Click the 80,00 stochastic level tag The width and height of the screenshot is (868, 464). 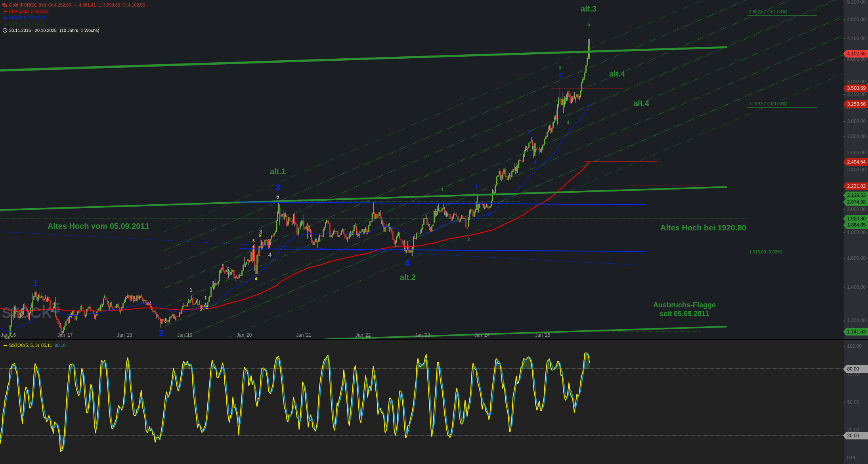click(853, 369)
